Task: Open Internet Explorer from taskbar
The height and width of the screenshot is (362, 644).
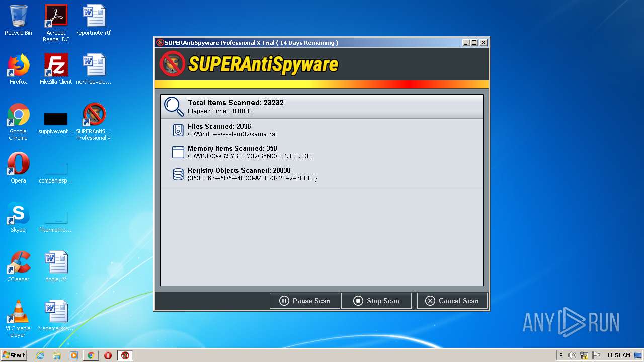Action: (x=40, y=355)
